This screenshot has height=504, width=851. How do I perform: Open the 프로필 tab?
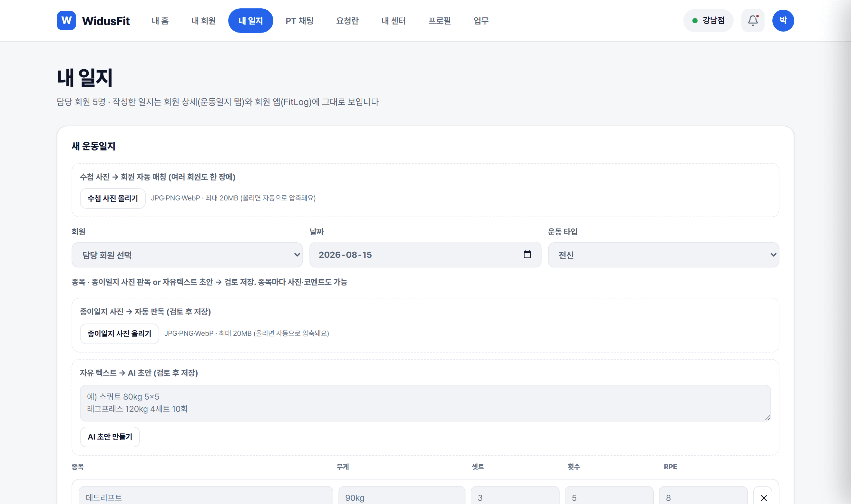click(x=440, y=21)
